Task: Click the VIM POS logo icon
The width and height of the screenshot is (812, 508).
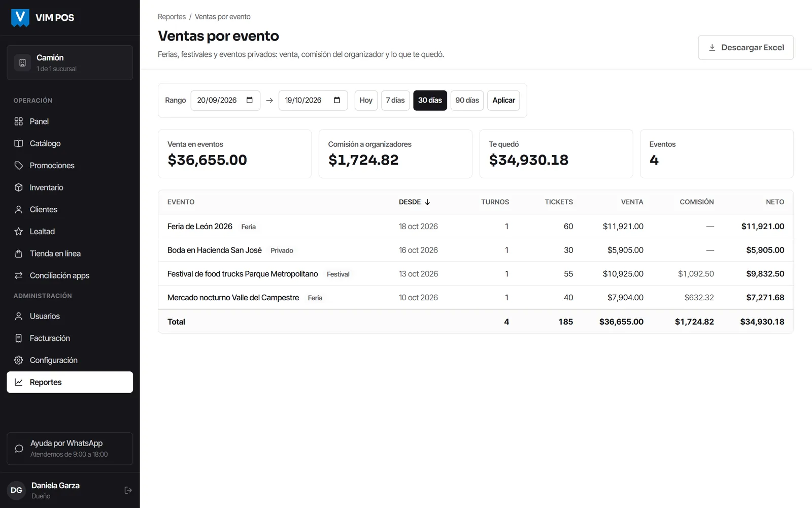Action: click(x=20, y=18)
